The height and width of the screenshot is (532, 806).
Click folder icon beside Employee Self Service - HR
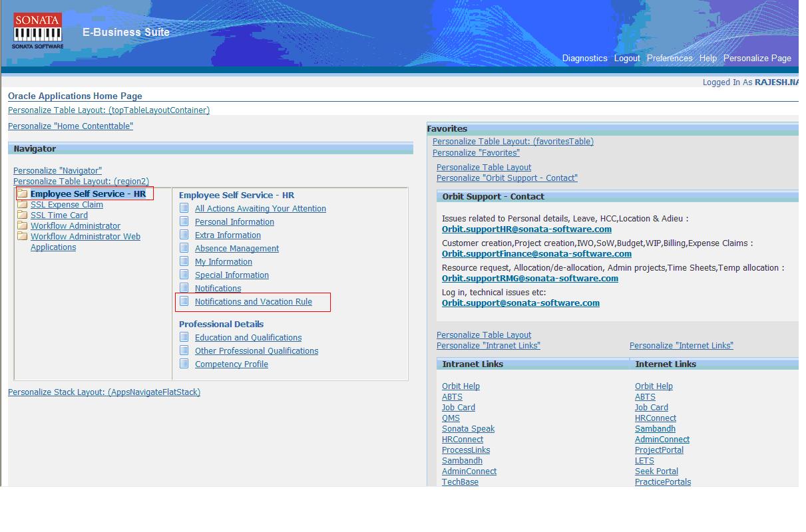coord(23,194)
